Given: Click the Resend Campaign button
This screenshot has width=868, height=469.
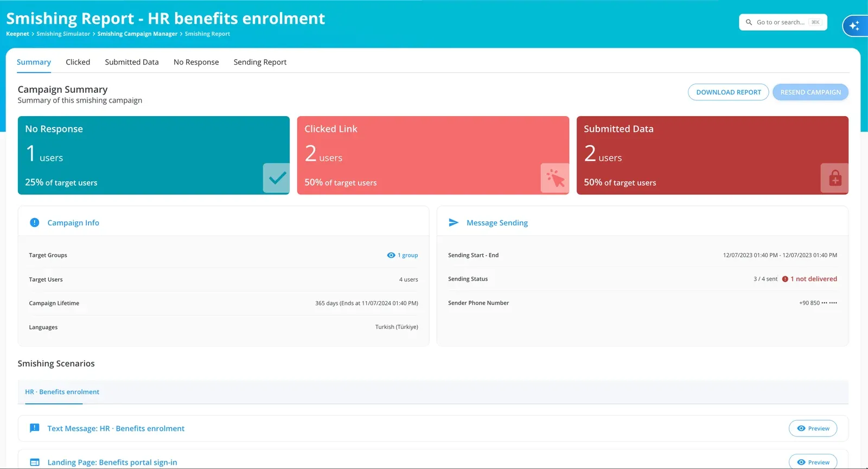Looking at the screenshot, I should [x=810, y=92].
